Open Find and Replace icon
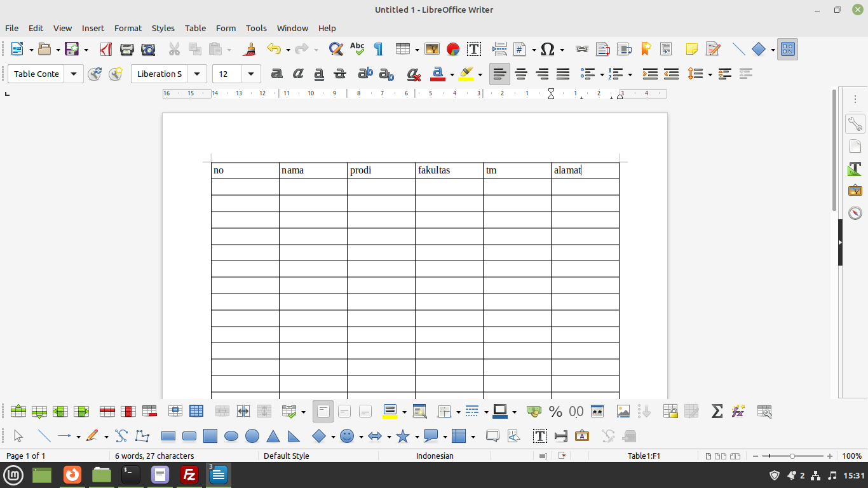This screenshot has height=488, width=868. point(336,49)
